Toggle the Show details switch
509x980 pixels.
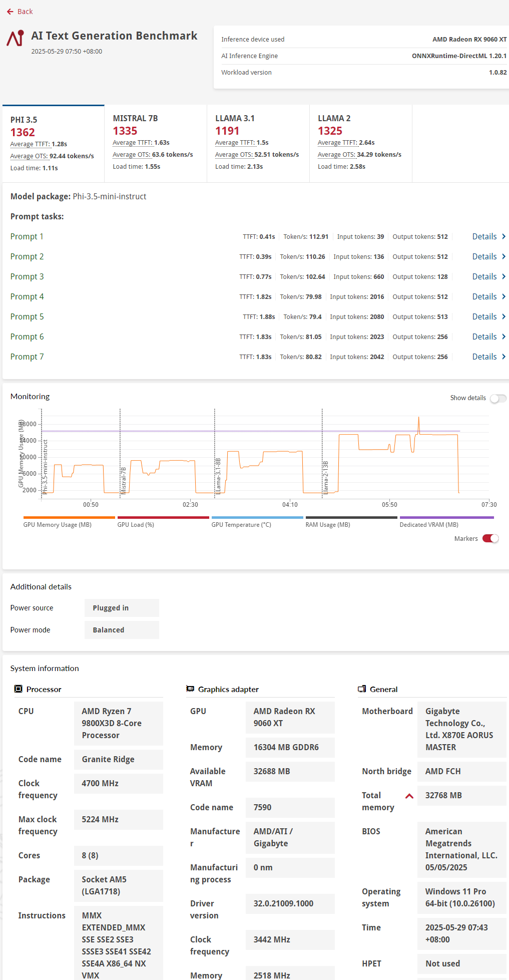click(498, 398)
